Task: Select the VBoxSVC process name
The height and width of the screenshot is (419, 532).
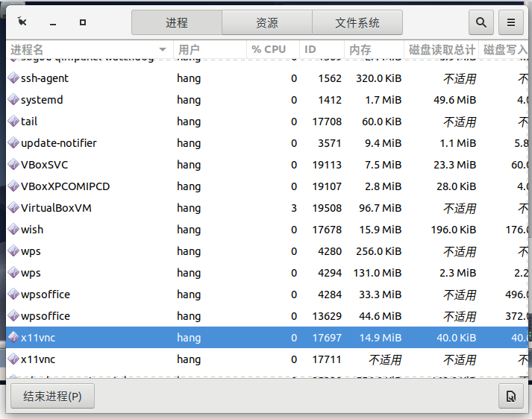Action: [44, 165]
